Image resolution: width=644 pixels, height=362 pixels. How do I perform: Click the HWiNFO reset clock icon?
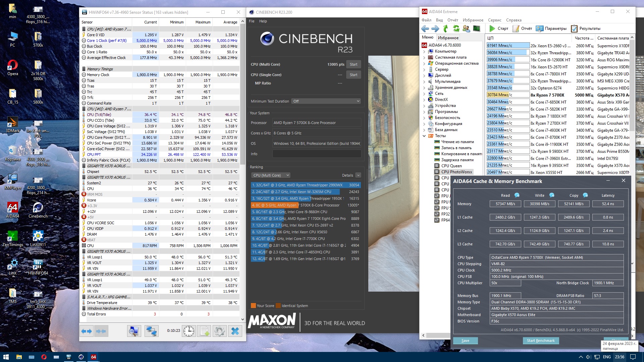pyautogui.click(x=189, y=331)
